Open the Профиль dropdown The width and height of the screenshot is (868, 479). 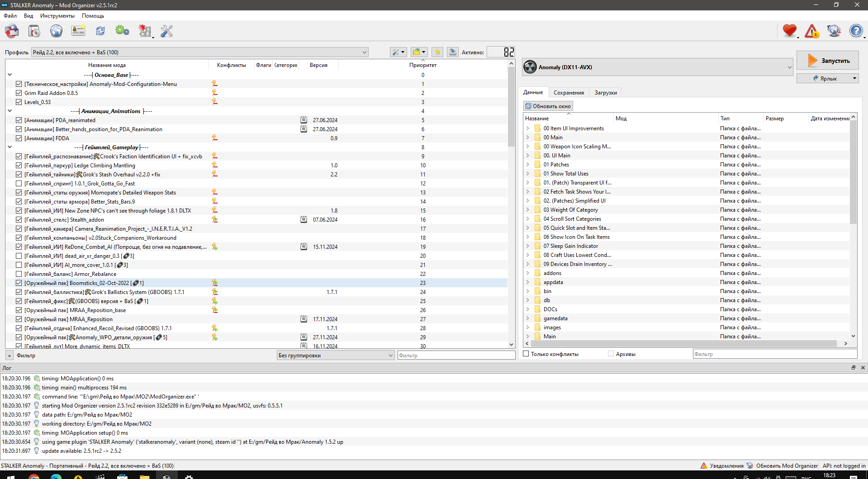[x=199, y=52]
